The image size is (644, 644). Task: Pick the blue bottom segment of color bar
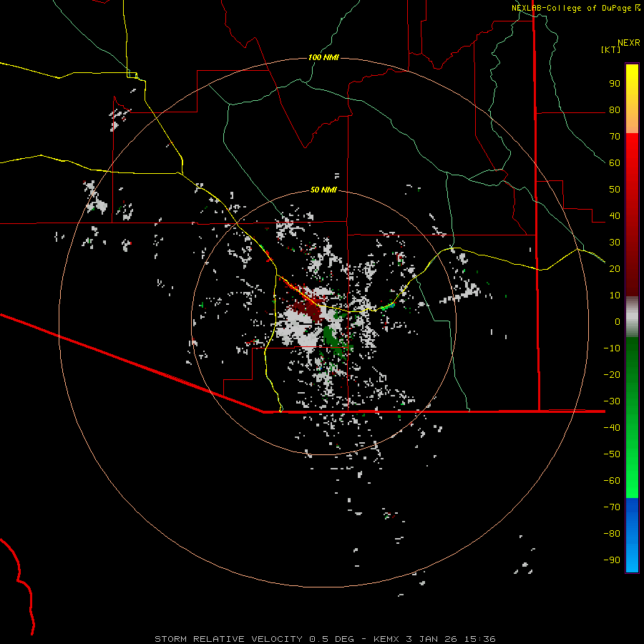(x=632, y=535)
